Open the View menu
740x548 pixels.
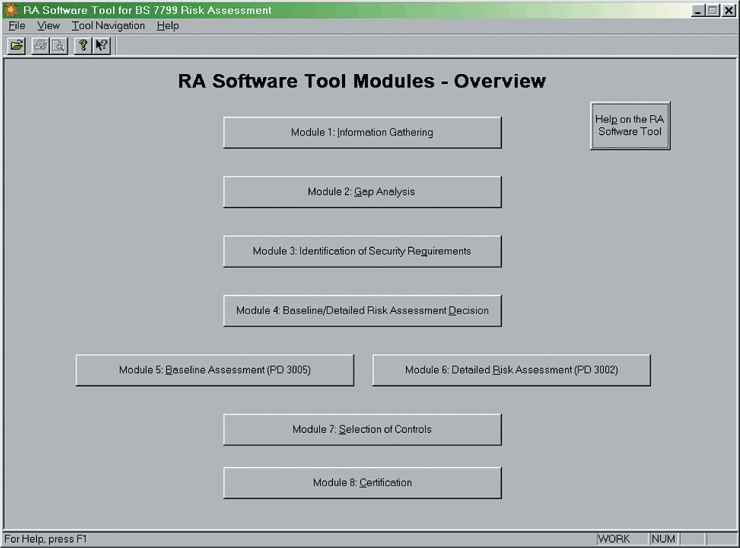[x=48, y=26]
